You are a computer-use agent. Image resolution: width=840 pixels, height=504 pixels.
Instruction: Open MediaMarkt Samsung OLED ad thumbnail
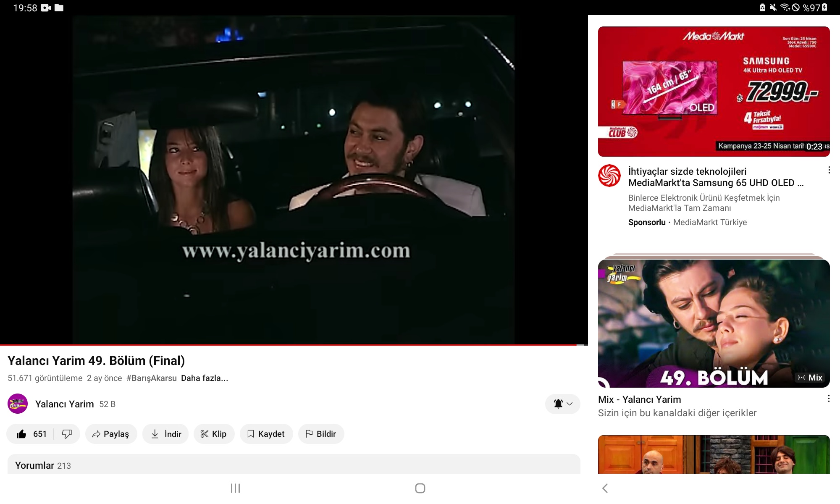[x=714, y=92]
